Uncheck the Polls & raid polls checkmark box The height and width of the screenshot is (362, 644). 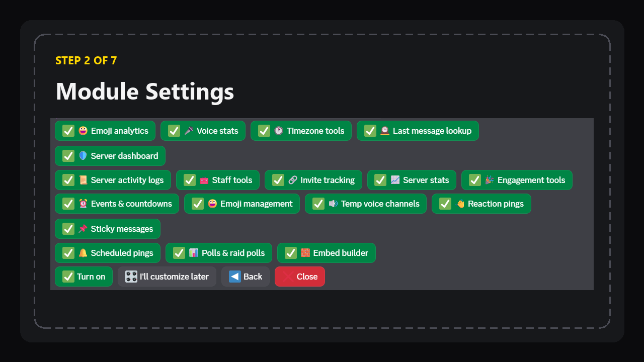click(x=179, y=253)
